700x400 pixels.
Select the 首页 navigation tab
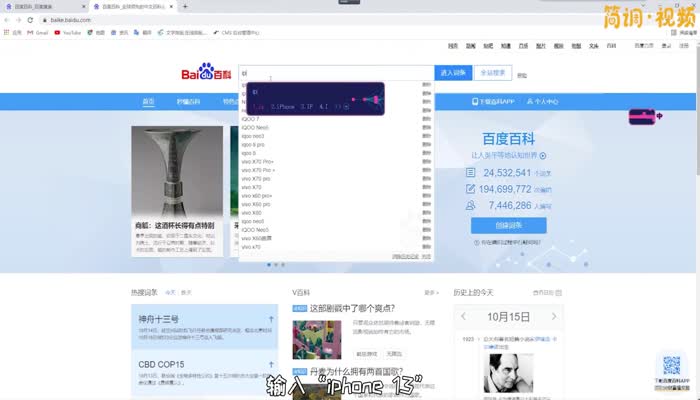[x=149, y=102]
